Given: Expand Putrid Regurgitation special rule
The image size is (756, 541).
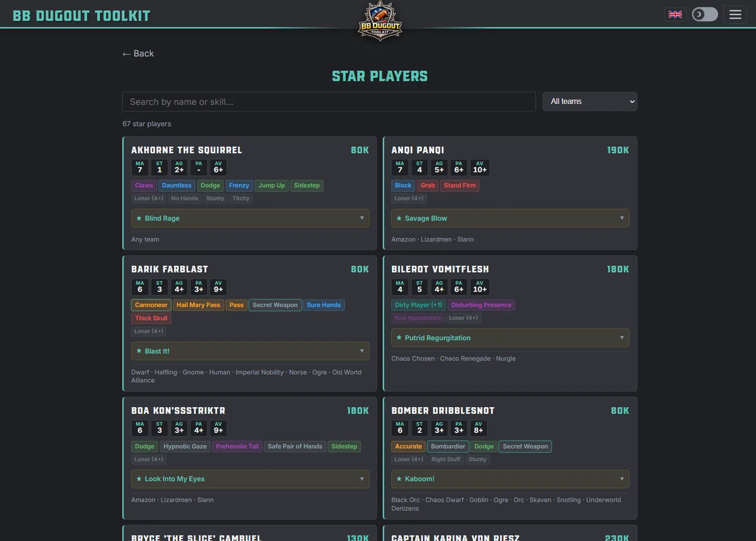Looking at the screenshot, I should [510, 338].
